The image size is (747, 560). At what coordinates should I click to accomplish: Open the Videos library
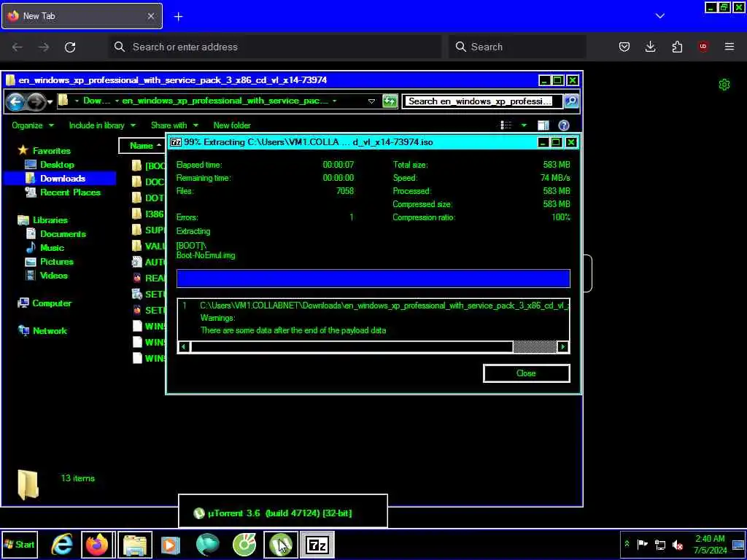(54, 275)
